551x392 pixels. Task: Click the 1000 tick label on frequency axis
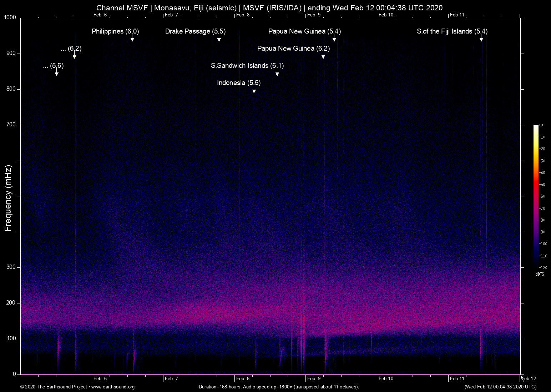(10, 17)
